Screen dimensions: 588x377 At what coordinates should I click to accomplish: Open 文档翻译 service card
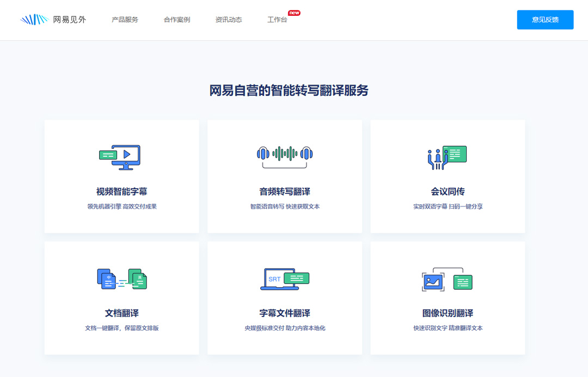pyautogui.click(x=121, y=297)
